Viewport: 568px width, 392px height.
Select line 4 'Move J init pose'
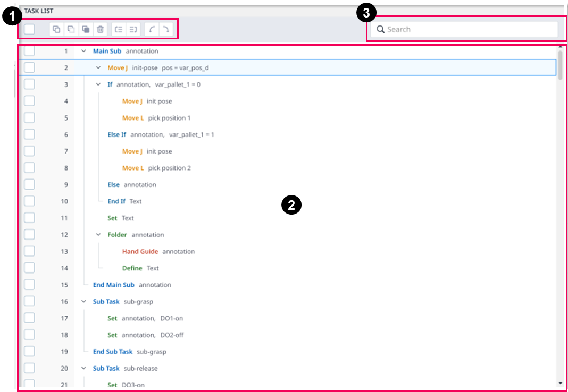click(288, 101)
